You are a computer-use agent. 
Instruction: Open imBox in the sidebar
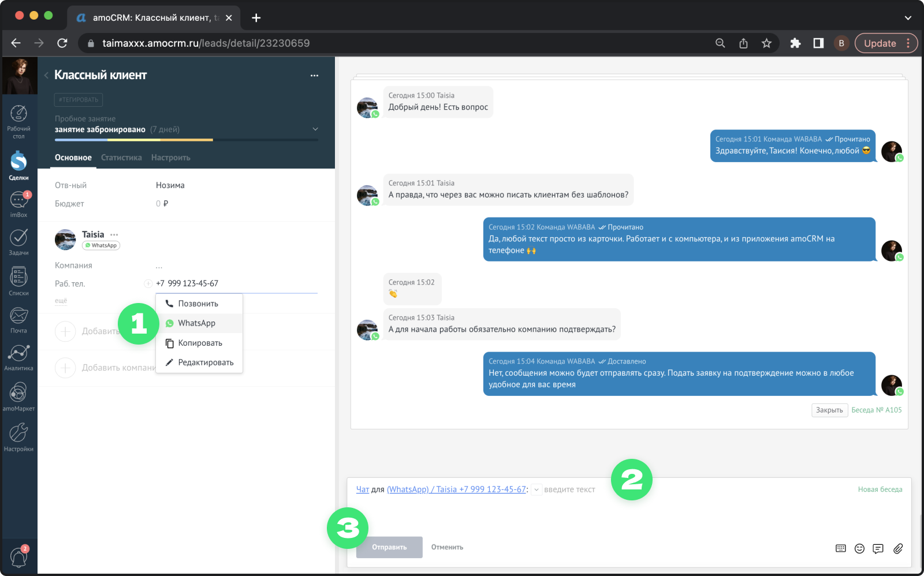coord(18,204)
